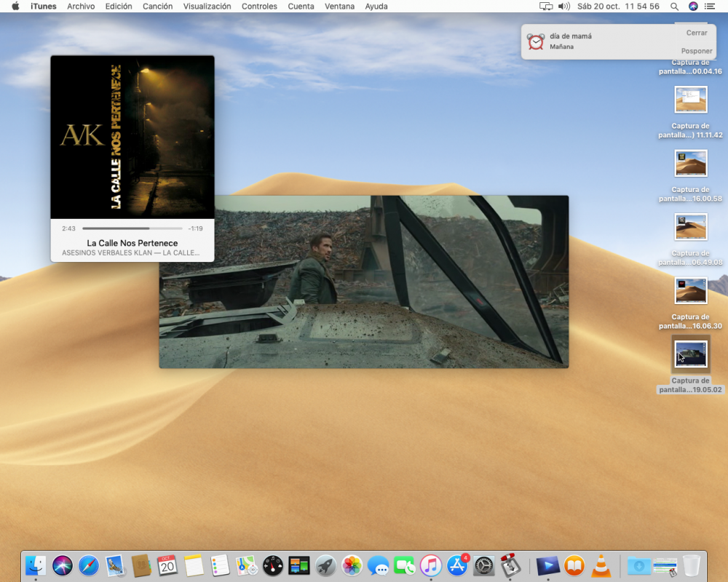Click remaining time -1:19 in mini player
The image size is (728, 582).
click(195, 228)
